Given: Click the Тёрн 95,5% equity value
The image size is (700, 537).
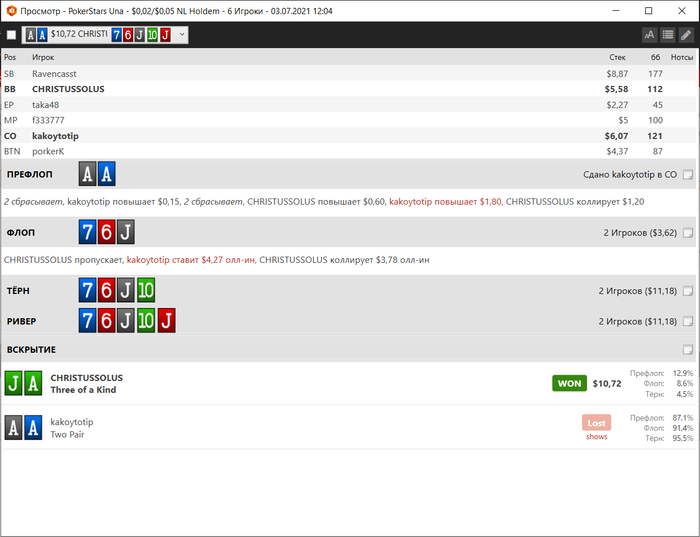Looking at the screenshot, I should (x=683, y=438).
